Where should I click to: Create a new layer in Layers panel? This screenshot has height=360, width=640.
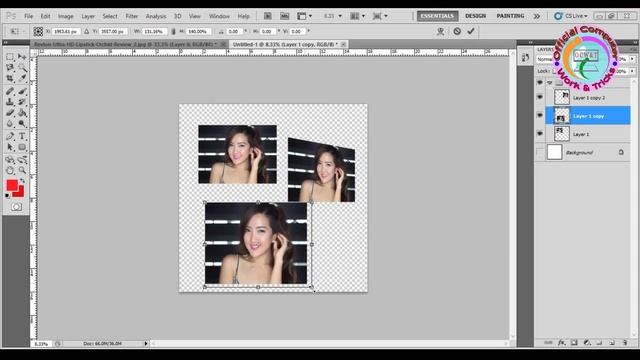(612, 343)
